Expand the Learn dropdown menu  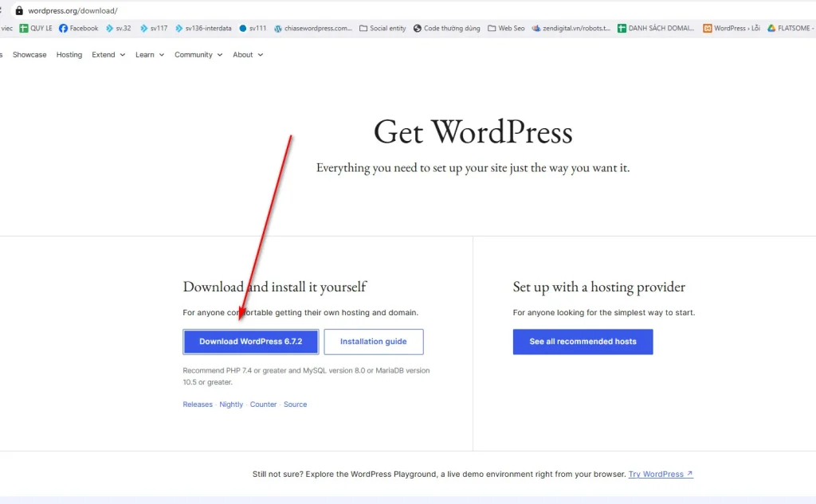(150, 55)
